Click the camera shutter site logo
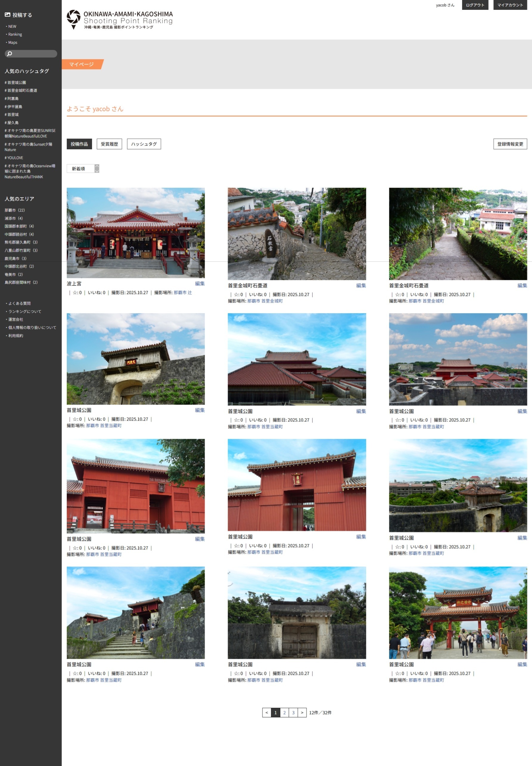 [73, 19]
